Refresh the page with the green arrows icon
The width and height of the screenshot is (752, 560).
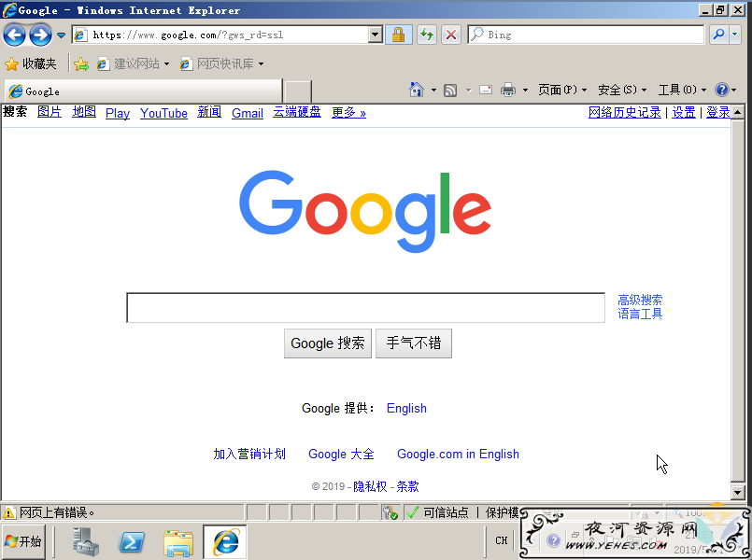coord(426,35)
